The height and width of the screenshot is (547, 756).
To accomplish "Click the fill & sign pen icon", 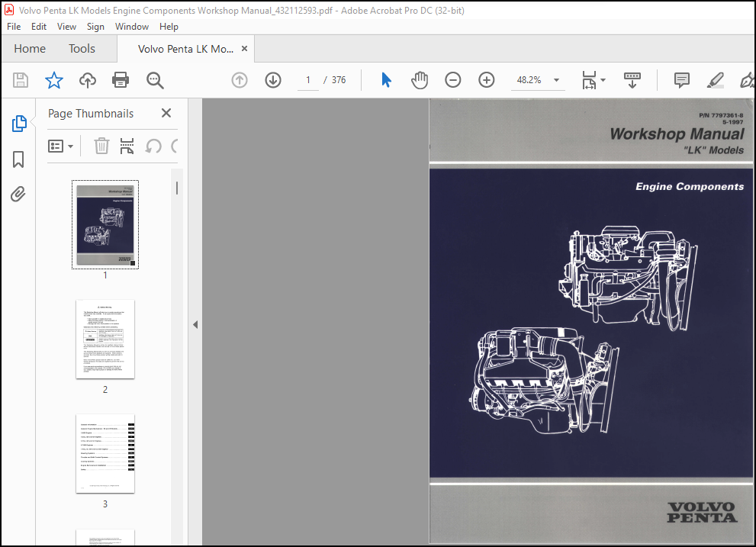I will (x=747, y=80).
